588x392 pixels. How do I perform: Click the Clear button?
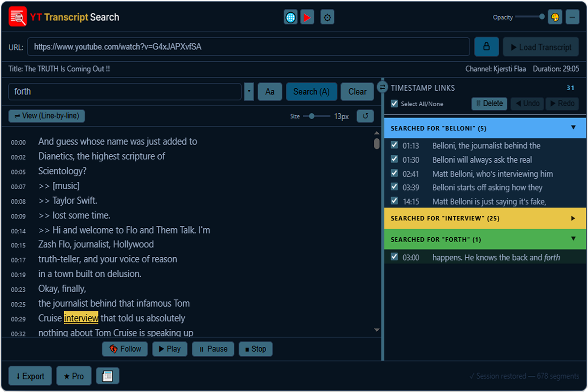(357, 92)
